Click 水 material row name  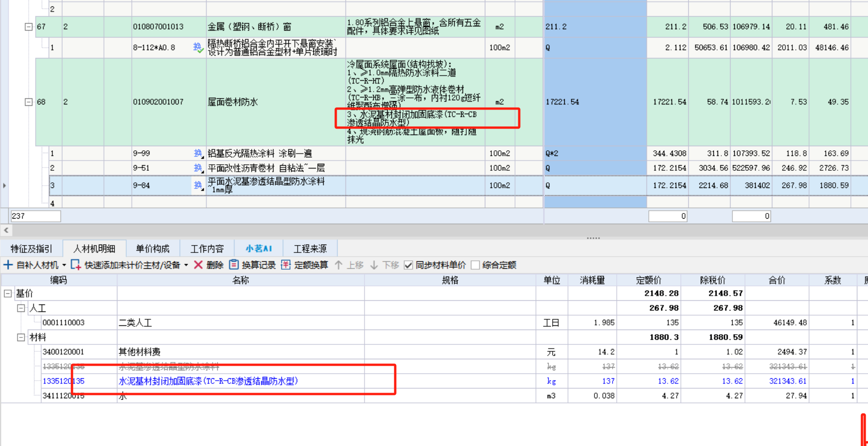point(123,396)
